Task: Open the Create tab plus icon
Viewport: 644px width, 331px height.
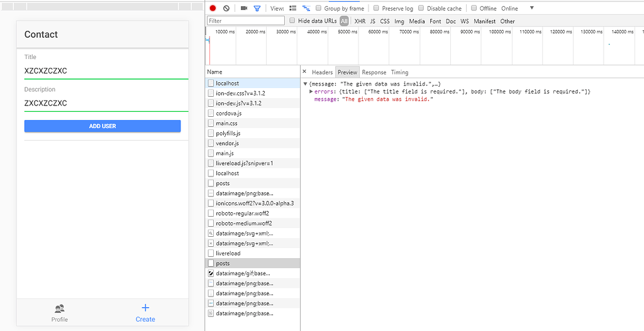Action: pos(145,308)
